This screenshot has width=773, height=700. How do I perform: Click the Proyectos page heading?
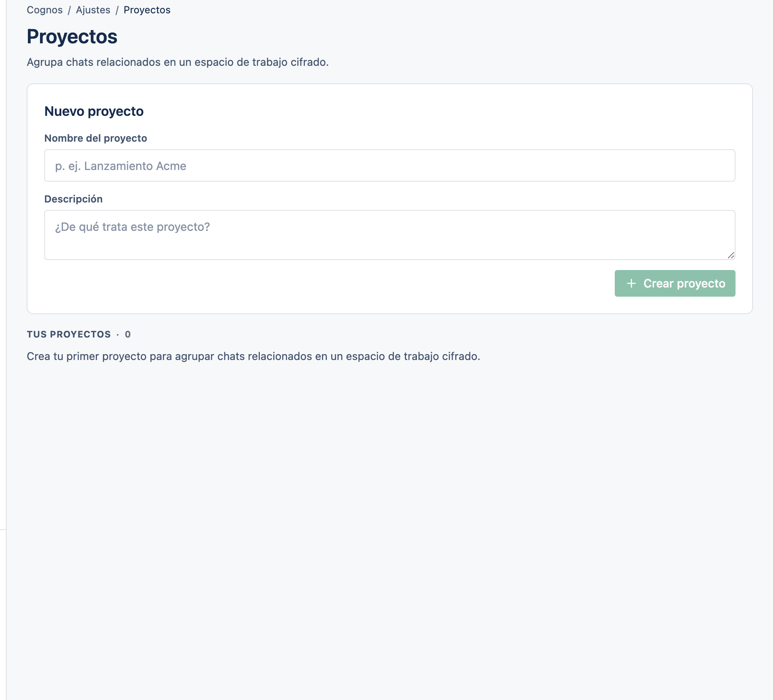72,37
